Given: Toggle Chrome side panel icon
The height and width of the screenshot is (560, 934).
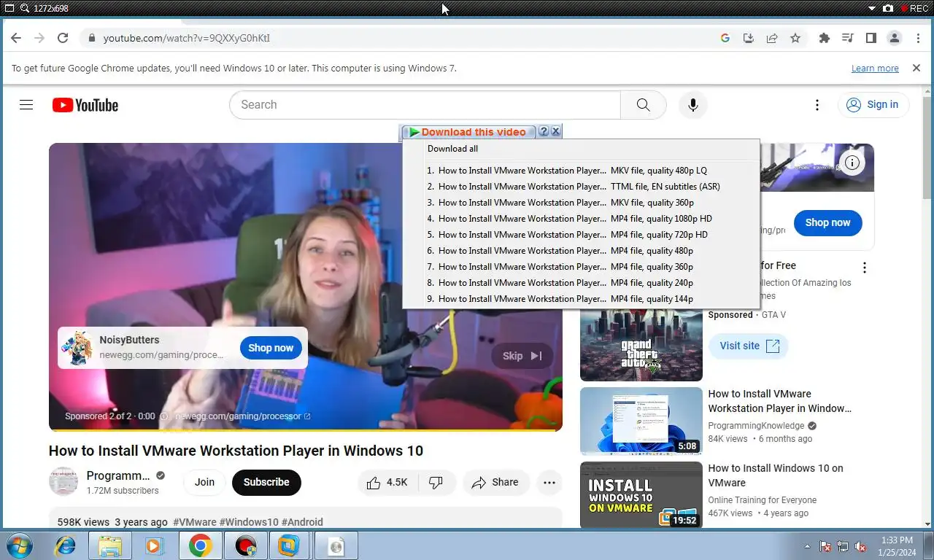Looking at the screenshot, I should click(871, 38).
